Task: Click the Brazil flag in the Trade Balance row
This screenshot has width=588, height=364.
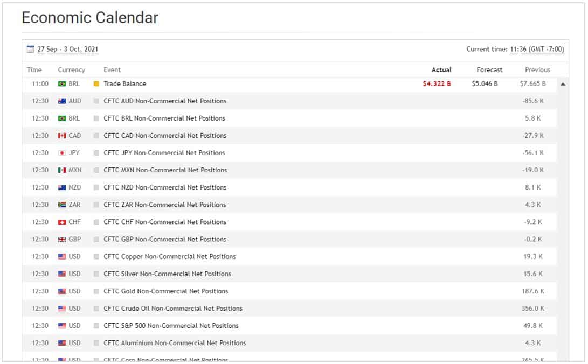Action: pos(62,84)
